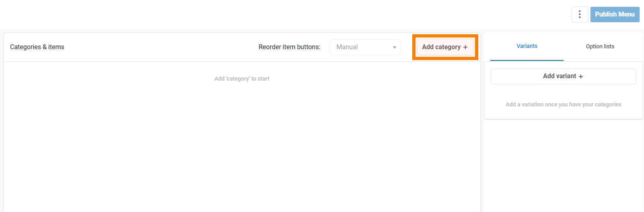Viewport: 644px width, 212px height.
Task: Click the empty header area left of the options menu
Action: click(x=282, y=15)
